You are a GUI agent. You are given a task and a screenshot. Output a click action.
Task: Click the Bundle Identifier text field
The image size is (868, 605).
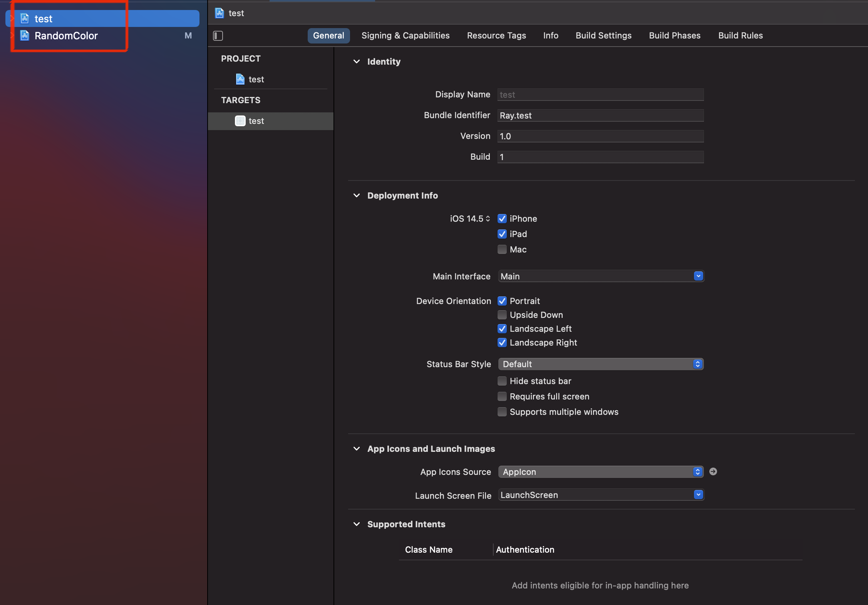click(600, 115)
